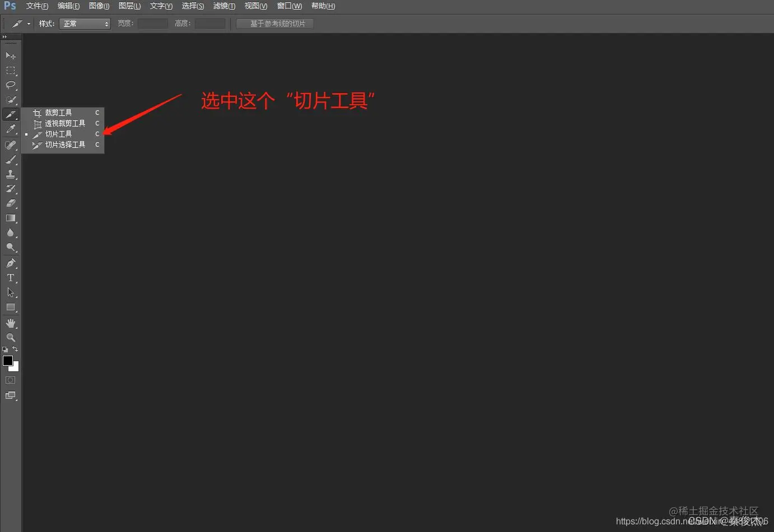Select the Zoom tool

tap(11, 338)
